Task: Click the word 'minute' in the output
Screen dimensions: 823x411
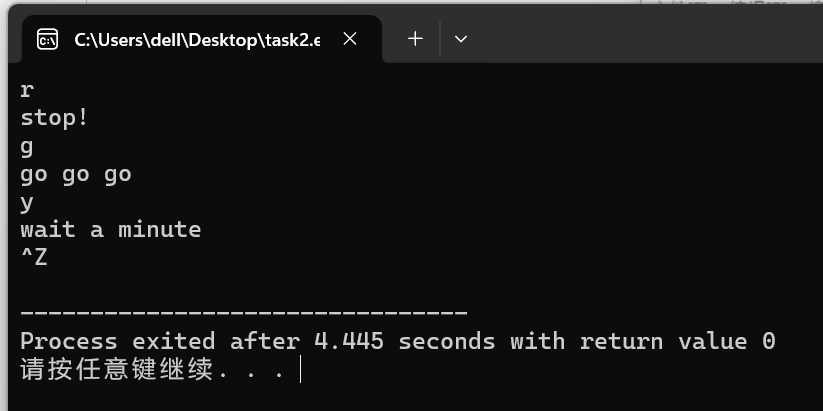Action: [160, 230]
